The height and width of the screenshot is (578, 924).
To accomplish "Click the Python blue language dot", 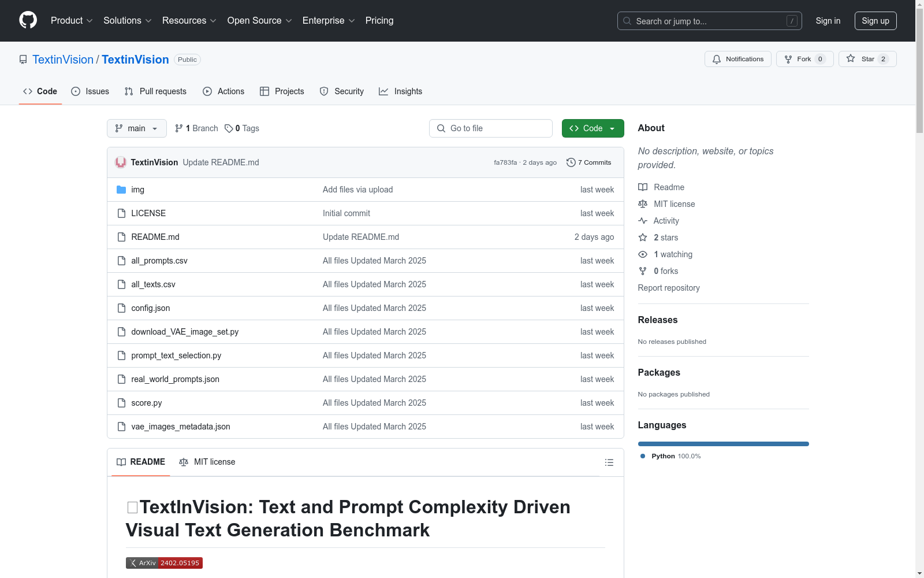I will 643,456.
